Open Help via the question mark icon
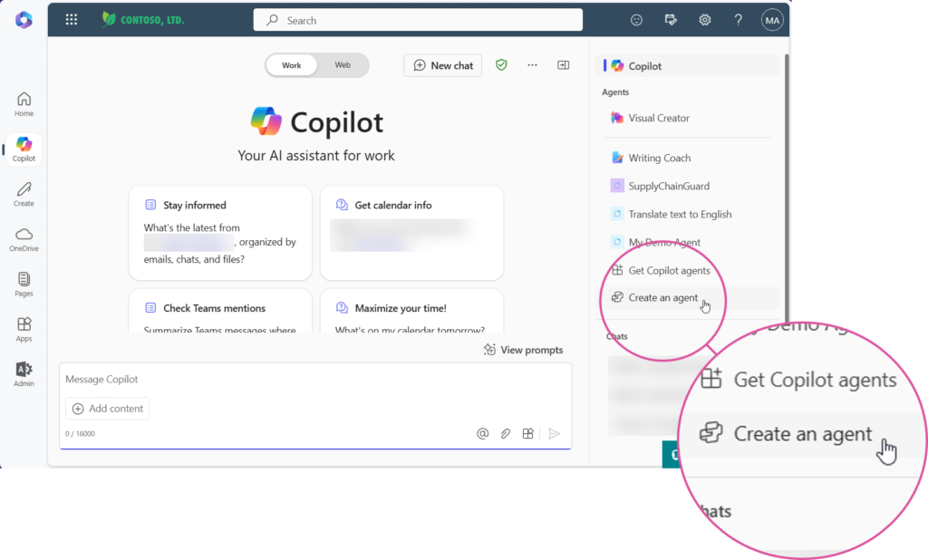Image resolution: width=928 pixels, height=560 pixels. (738, 20)
